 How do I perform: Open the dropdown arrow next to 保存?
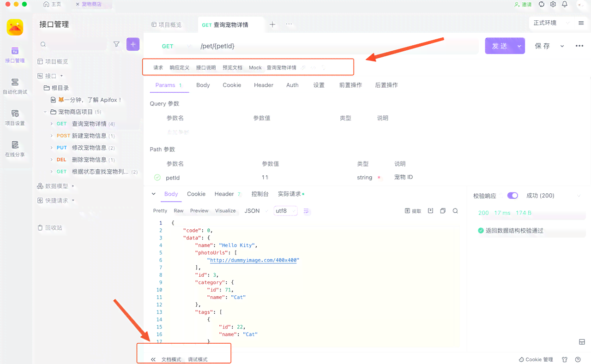pos(562,46)
